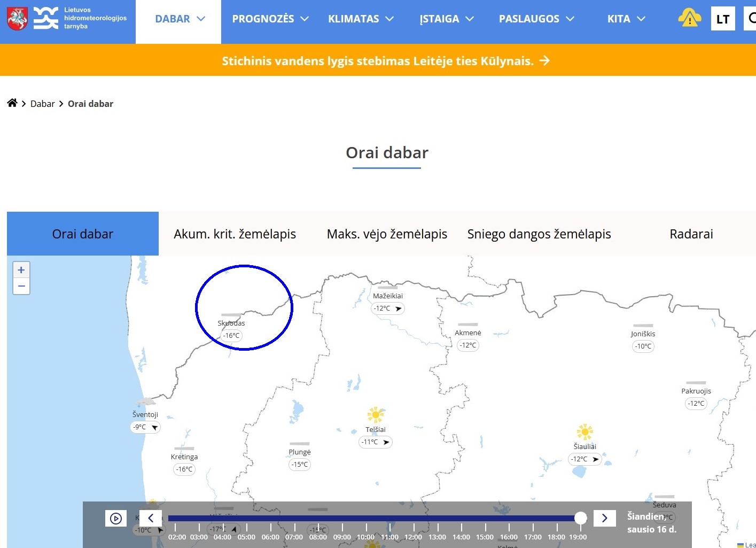Screen dimensions: 756x548
Task: Expand the KLIMATAS menu
Action: click(x=361, y=19)
